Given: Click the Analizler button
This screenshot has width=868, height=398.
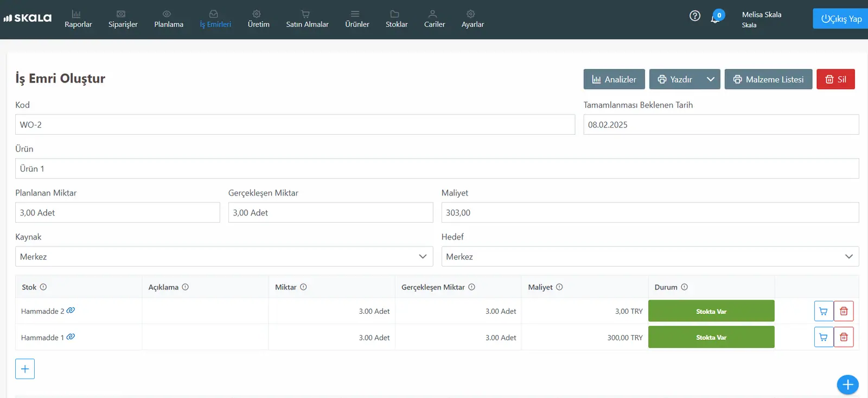Looking at the screenshot, I should (614, 79).
